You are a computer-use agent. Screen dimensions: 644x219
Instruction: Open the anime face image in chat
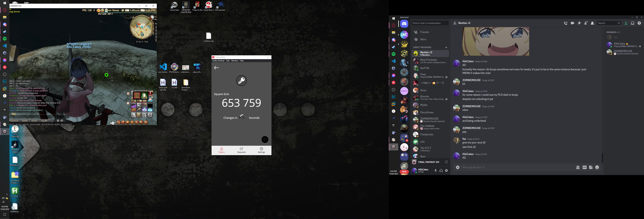496,42
